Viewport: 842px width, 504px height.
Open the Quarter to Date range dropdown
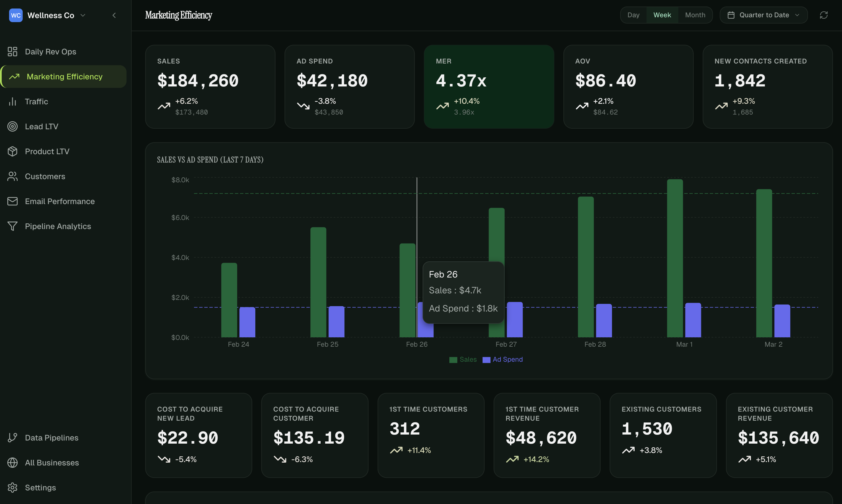tap(763, 15)
